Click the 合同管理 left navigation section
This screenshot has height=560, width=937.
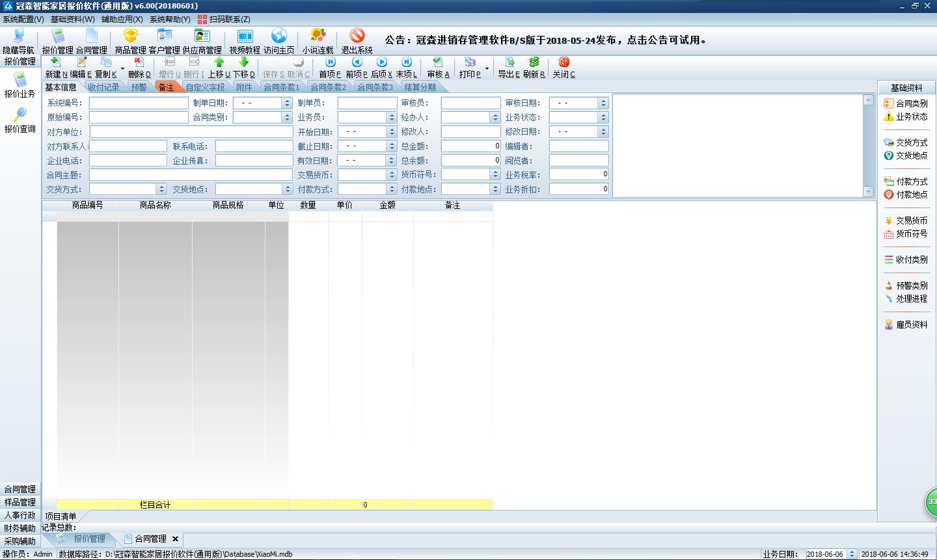pyautogui.click(x=20, y=489)
